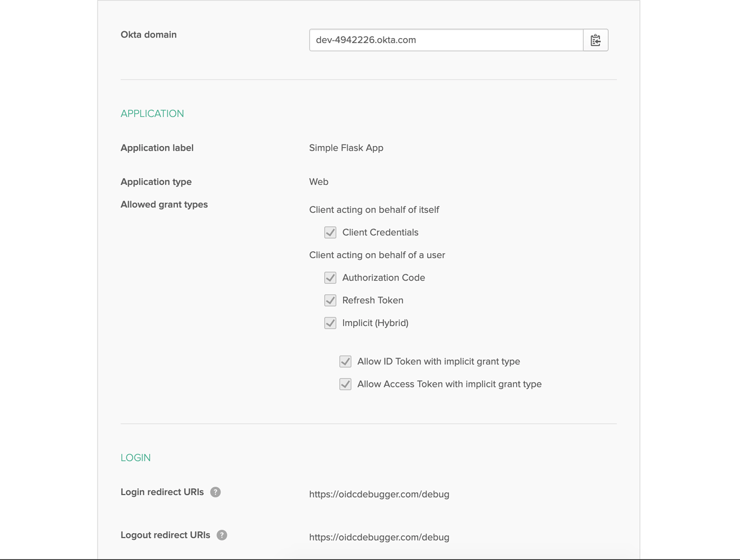
Task: Toggle Refresh Token checkbox
Action: pyautogui.click(x=330, y=301)
